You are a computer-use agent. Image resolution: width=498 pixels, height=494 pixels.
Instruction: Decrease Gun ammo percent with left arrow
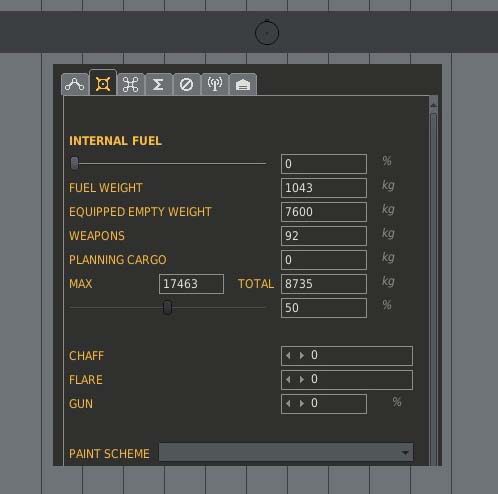pyautogui.click(x=288, y=403)
